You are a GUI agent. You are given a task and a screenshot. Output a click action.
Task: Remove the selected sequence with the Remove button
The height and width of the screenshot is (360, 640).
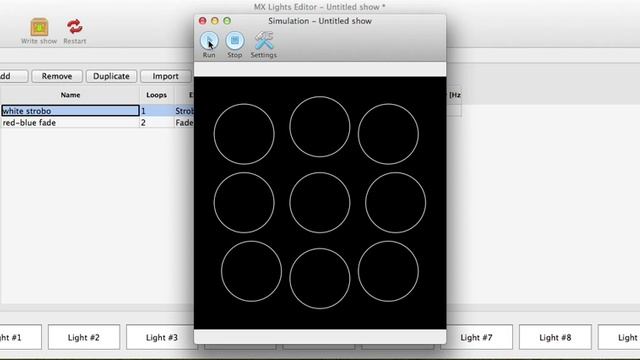(x=57, y=76)
